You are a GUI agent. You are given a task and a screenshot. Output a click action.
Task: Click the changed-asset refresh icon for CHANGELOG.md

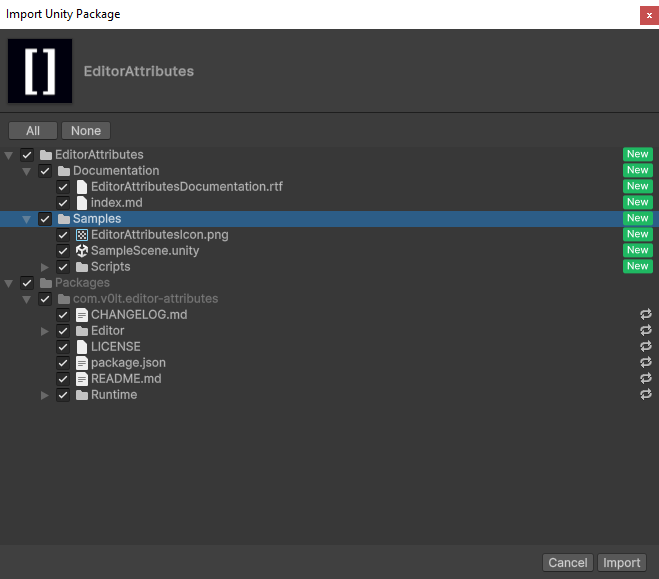coord(646,314)
